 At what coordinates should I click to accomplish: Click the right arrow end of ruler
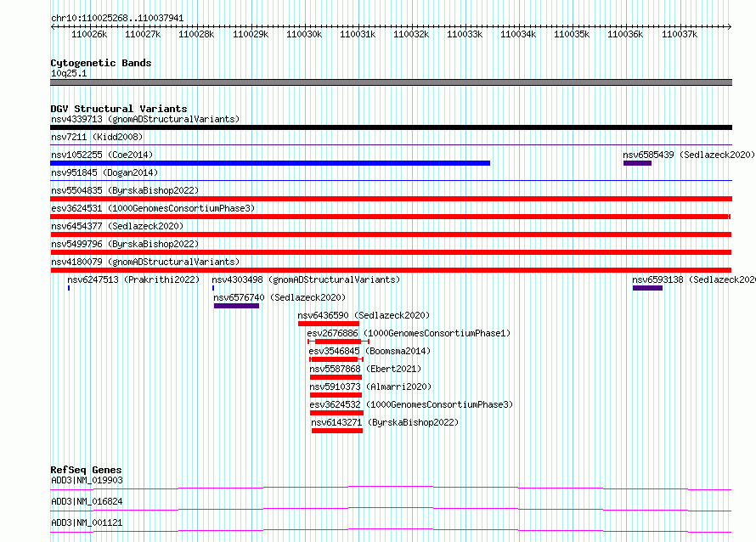(730, 27)
